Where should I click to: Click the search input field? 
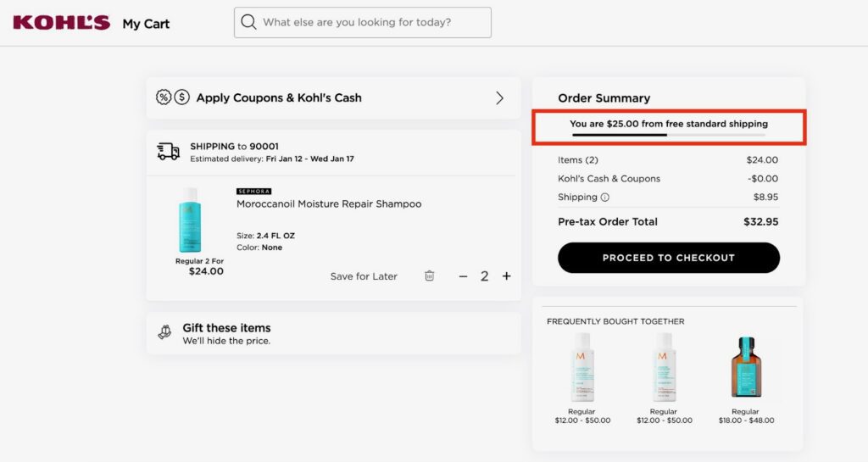[x=373, y=23]
